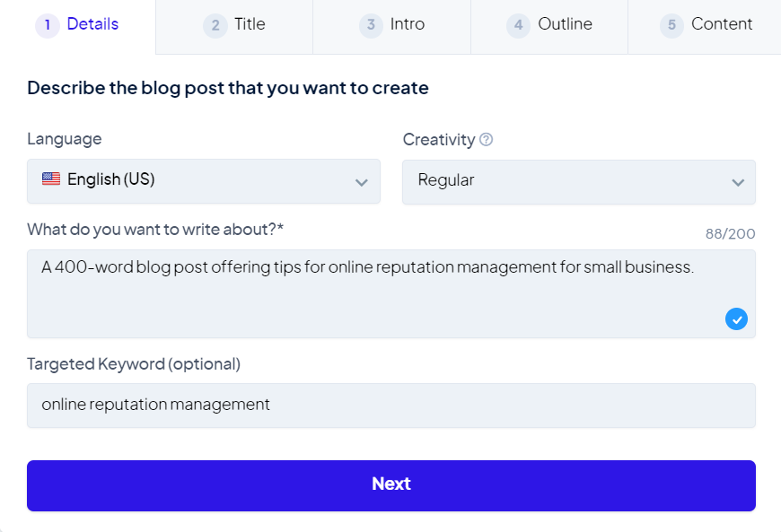
Task: Click the step 5 number circle
Action: pyautogui.click(x=671, y=25)
